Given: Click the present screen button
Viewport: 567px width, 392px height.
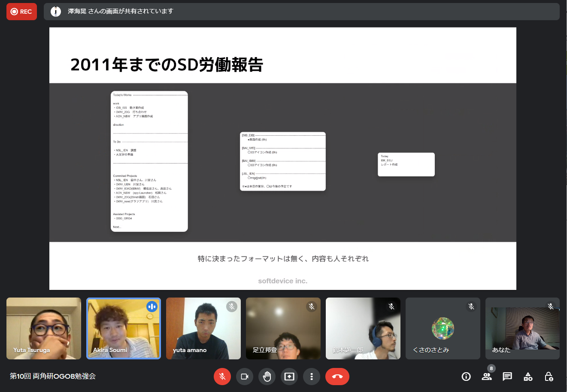Looking at the screenshot, I should pyautogui.click(x=289, y=377).
